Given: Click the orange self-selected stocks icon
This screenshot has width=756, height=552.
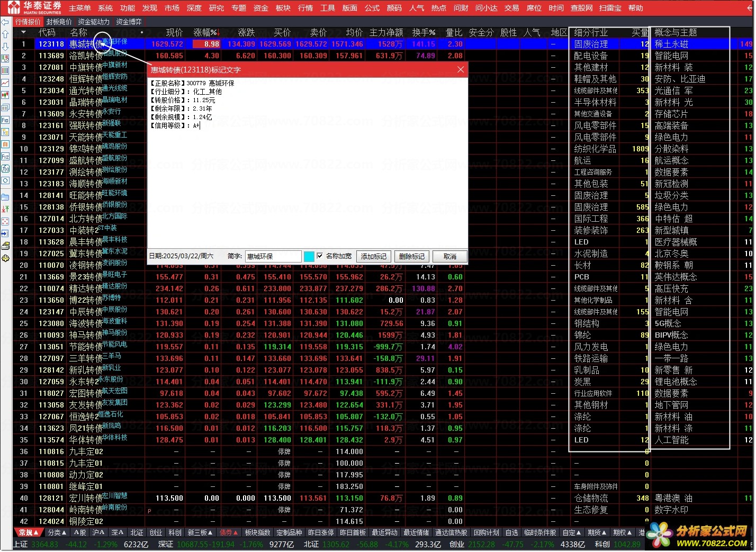Looking at the screenshot, I should (x=5, y=144).
